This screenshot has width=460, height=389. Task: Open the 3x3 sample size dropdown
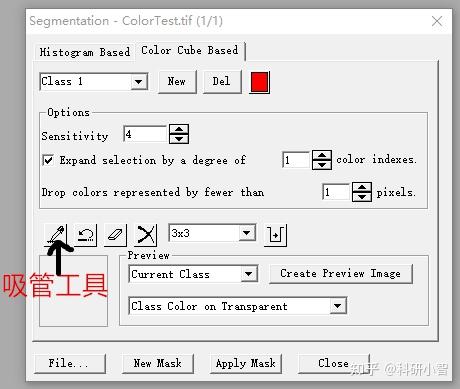pyautogui.click(x=247, y=233)
